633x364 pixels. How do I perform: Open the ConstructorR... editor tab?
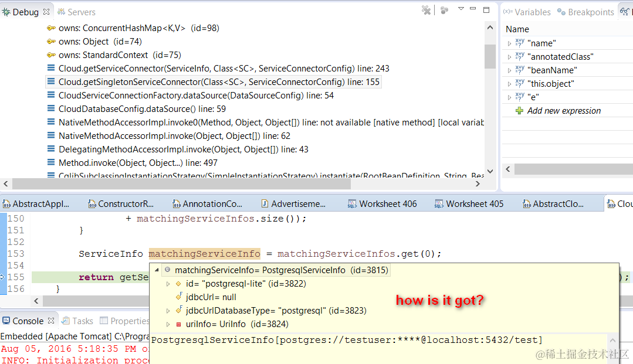[x=121, y=204]
